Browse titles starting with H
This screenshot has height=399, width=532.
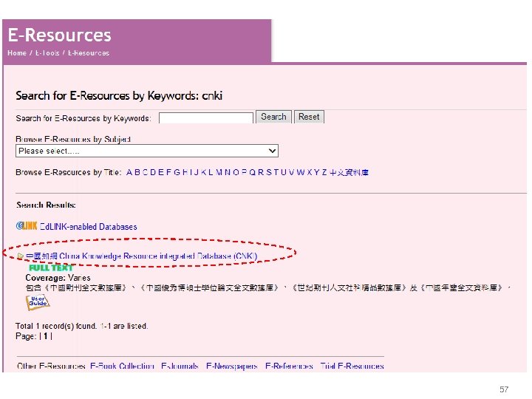pos(185,172)
